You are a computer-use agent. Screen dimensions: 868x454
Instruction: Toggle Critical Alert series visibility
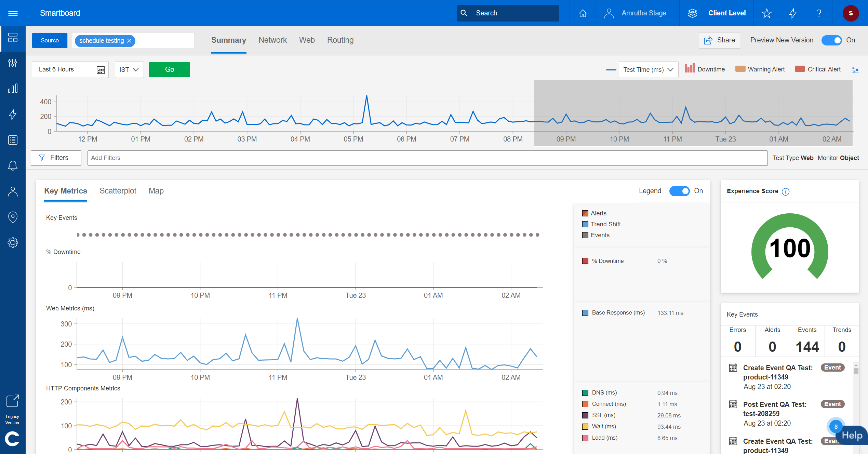[818, 69]
